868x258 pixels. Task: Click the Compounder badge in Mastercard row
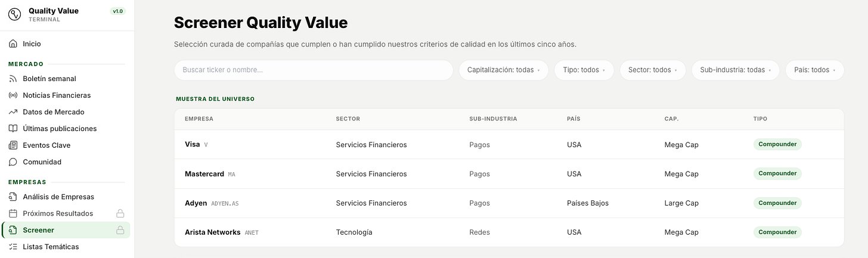click(x=777, y=173)
